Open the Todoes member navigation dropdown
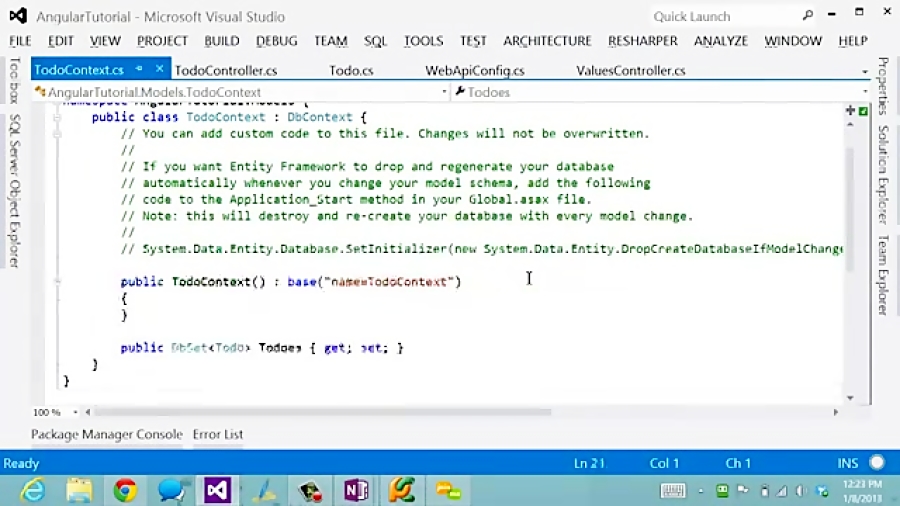This screenshot has height=506, width=900. point(865,92)
